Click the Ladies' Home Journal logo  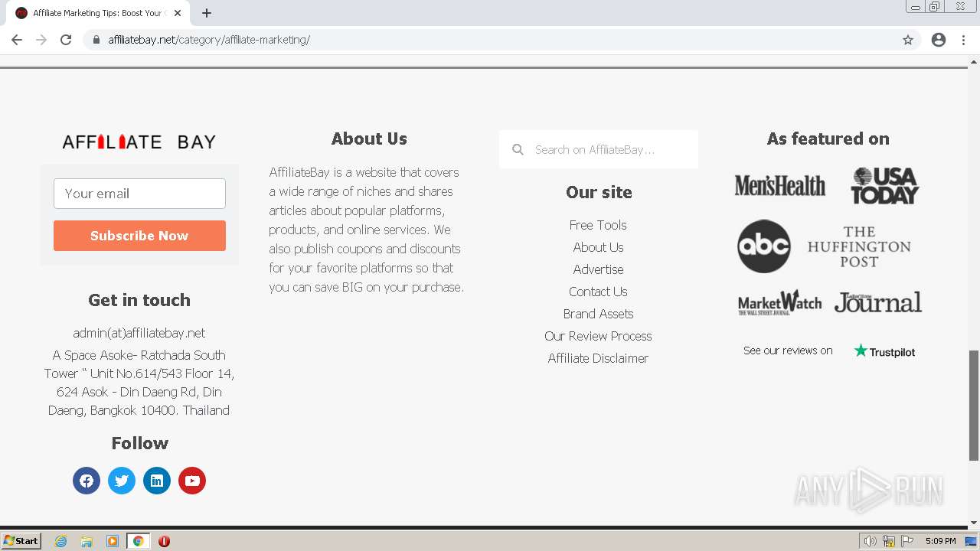878,302
